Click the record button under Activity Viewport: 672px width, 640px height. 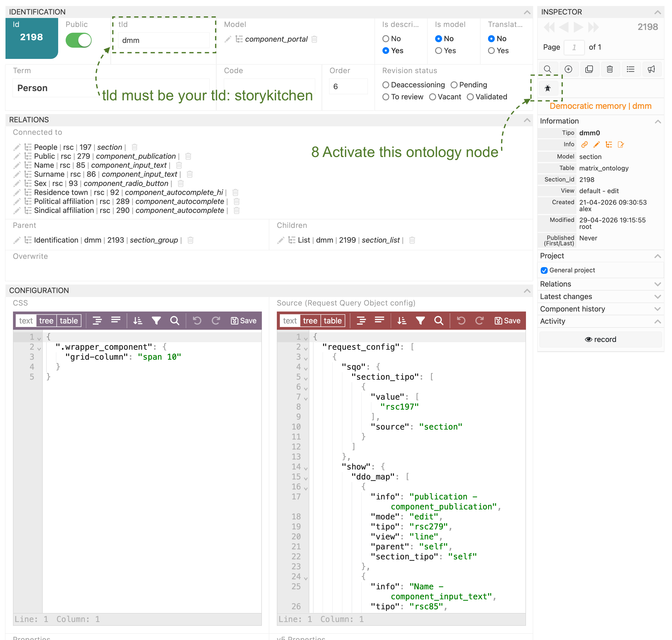point(600,339)
